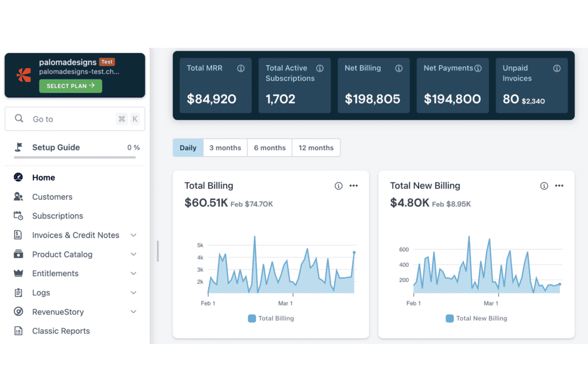This screenshot has height=392, width=588.
Task: Open the Customers page link
Action: 52,197
